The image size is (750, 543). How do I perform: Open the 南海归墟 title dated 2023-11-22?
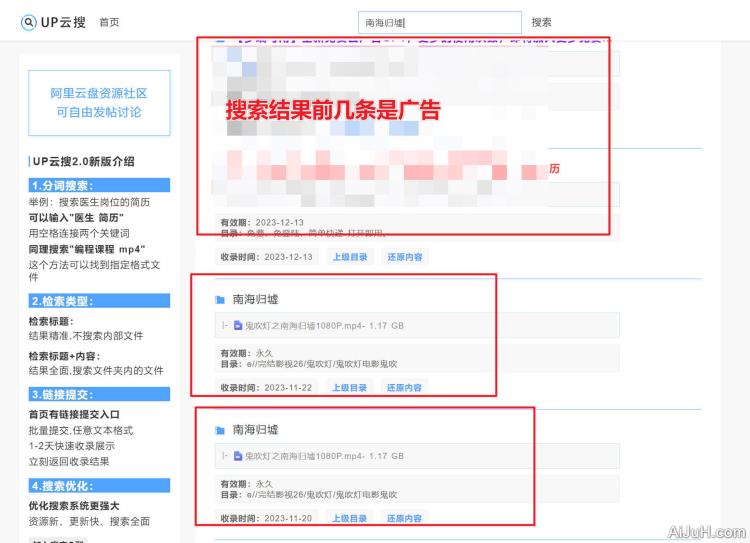click(255, 299)
